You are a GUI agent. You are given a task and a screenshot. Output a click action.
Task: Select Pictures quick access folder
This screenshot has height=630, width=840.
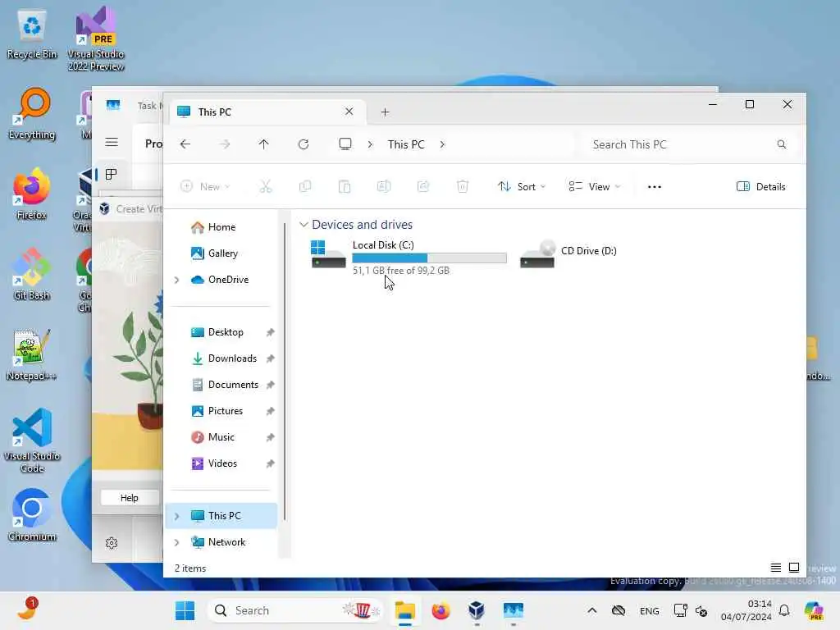[225, 411]
